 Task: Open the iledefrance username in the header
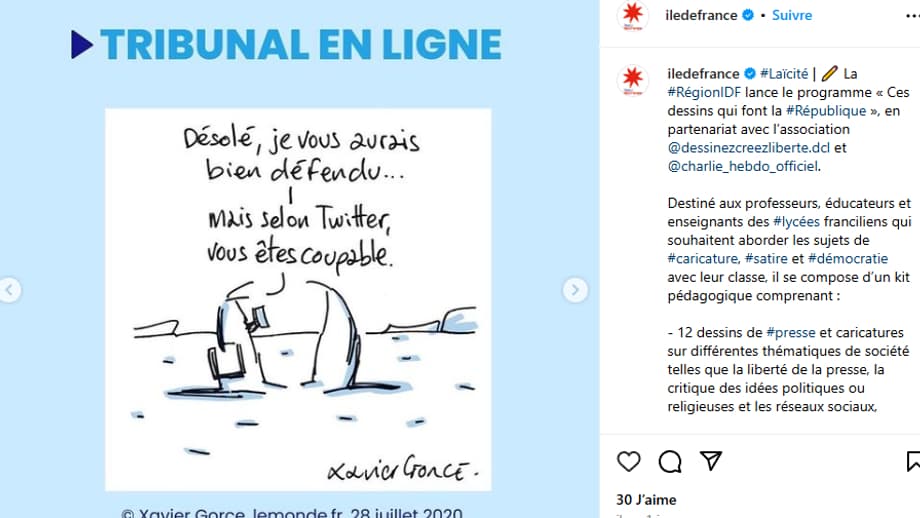pyautogui.click(x=701, y=15)
